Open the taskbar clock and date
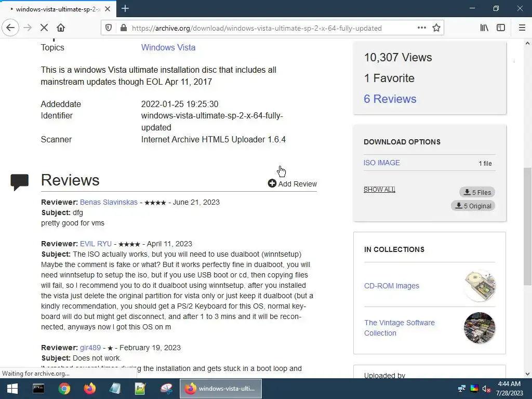 509,389
